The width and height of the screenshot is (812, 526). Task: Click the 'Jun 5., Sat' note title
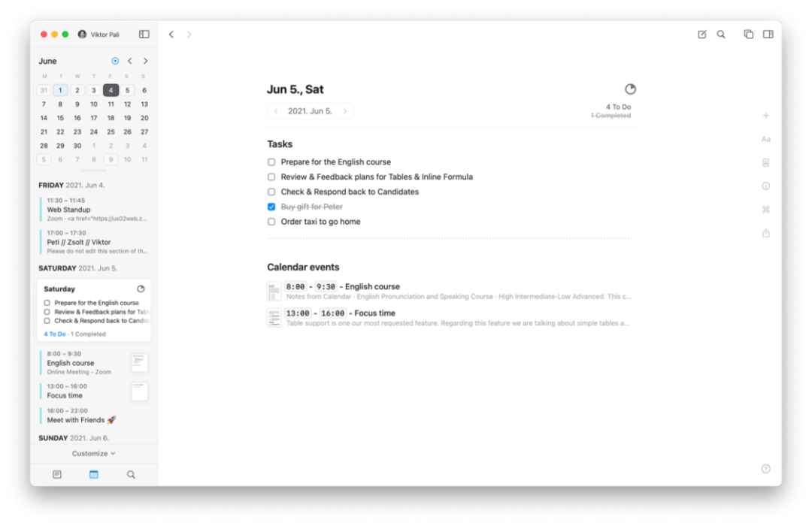point(295,89)
